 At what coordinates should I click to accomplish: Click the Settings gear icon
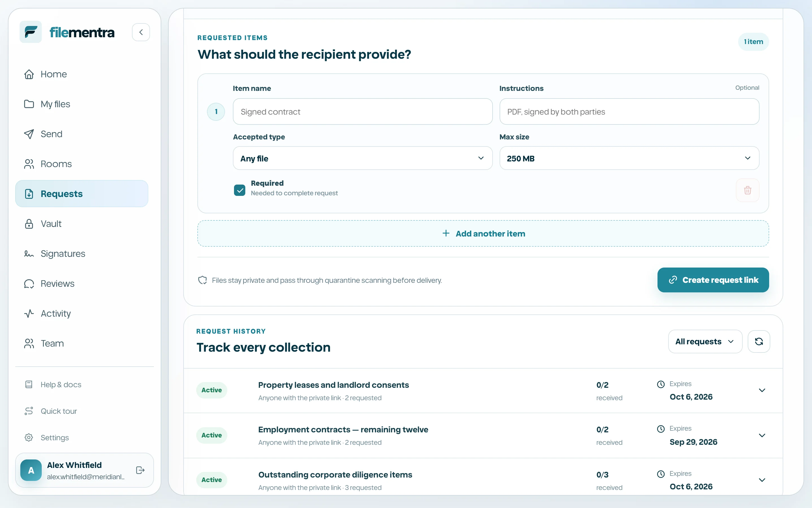coord(29,437)
